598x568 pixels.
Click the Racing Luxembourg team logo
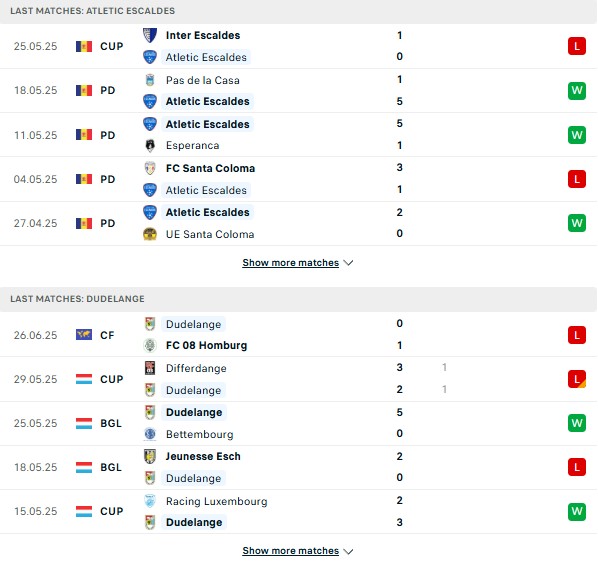coord(150,501)
